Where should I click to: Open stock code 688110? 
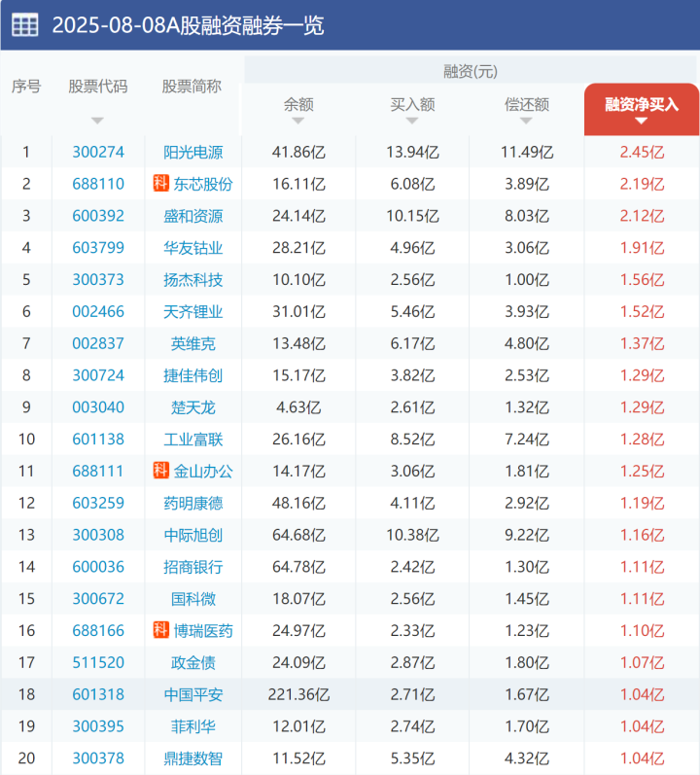(98, 184)
